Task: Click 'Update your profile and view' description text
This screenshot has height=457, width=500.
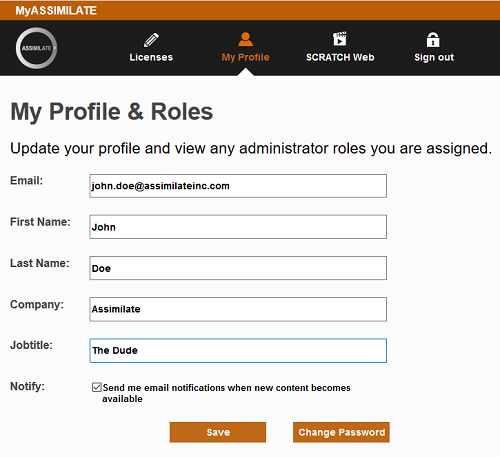Action: click(251, 149)
